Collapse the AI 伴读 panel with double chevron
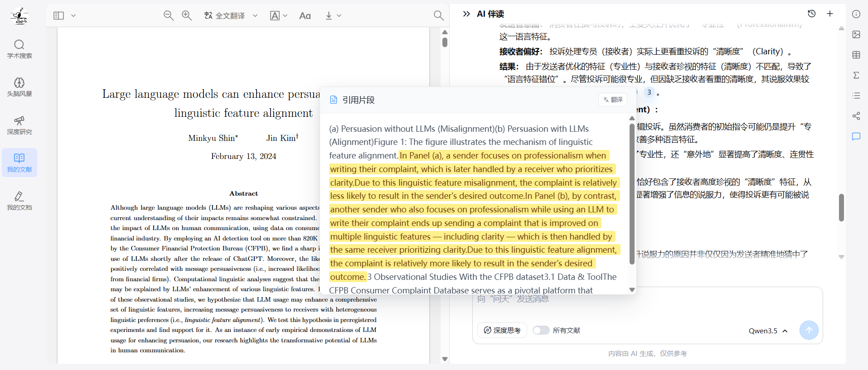The width and height of the screenshot is (868, 370). point(466,14)
